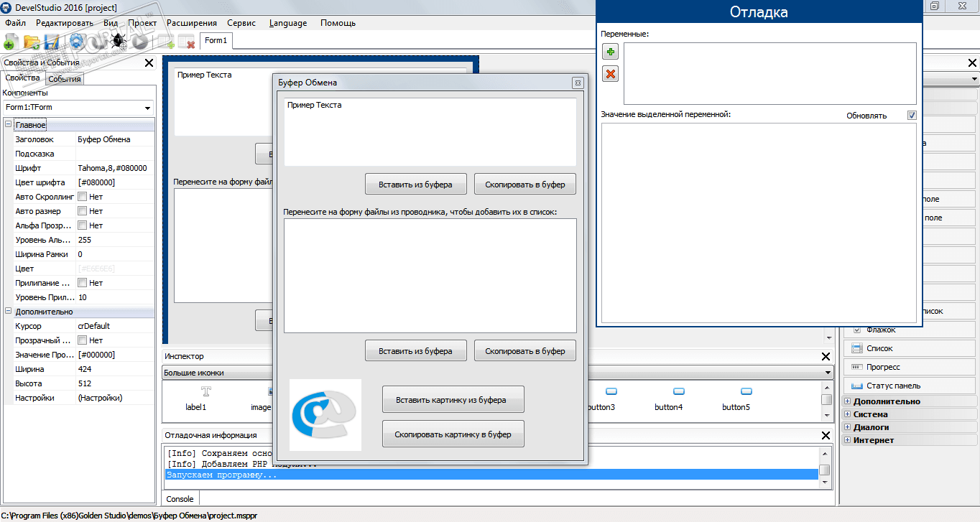980x522 pixels.
Task: Select the Form1 tab
Action: (216, 41)
